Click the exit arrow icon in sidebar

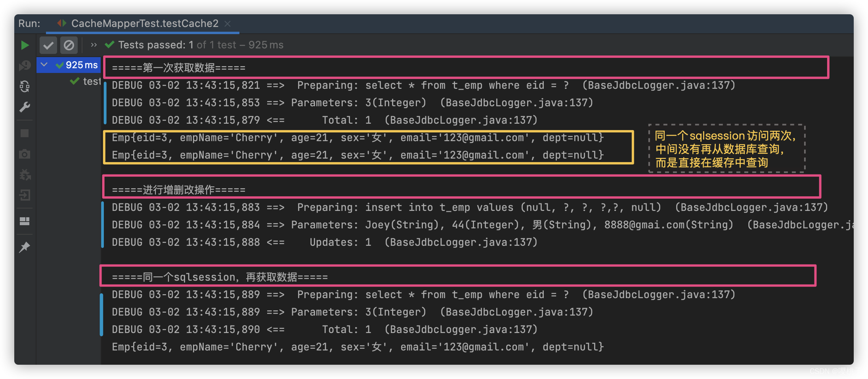25,195
